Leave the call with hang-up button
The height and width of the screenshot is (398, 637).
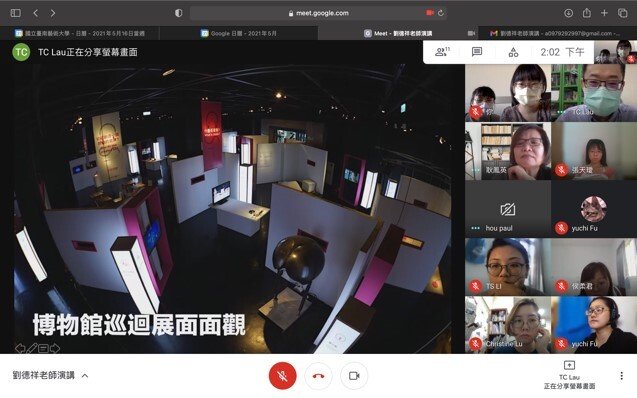[x=318, y=376]
